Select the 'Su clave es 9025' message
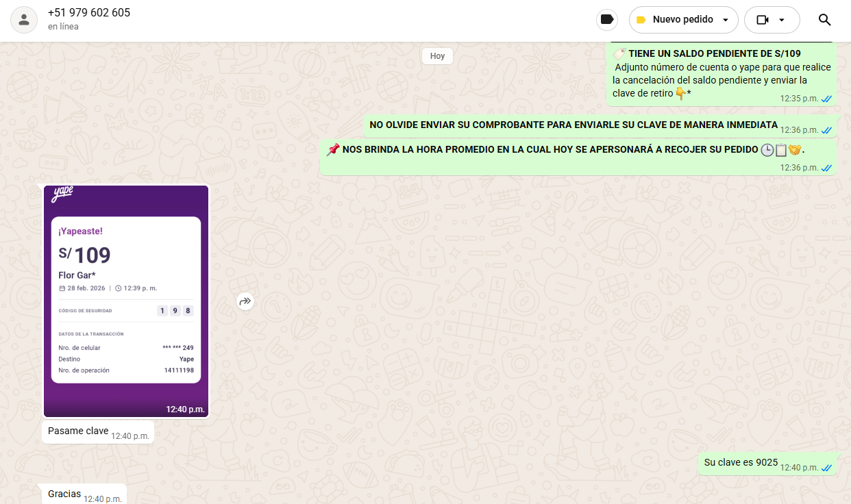851x504 pixels. pos(741,462)
